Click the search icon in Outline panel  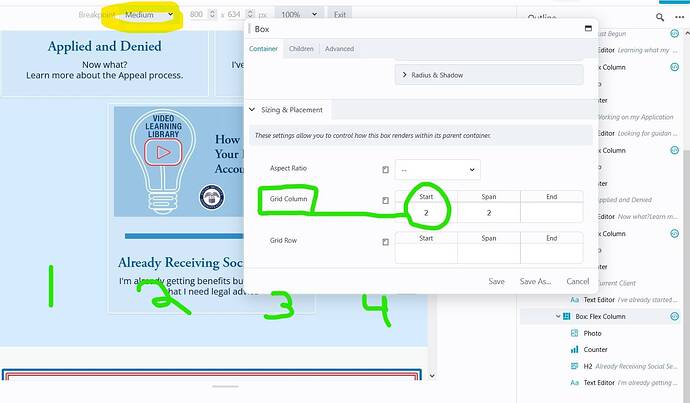661,17
